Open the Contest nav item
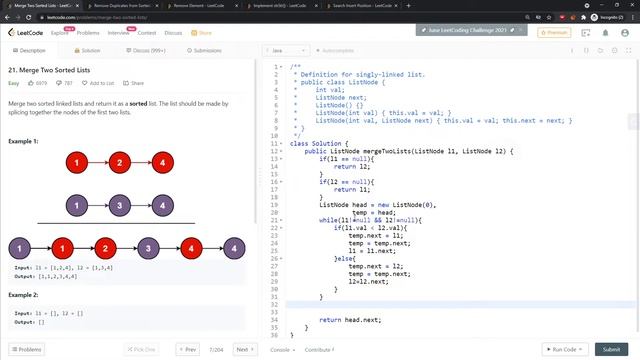This screenshot has width=640, height=360. tap(147, 33)
